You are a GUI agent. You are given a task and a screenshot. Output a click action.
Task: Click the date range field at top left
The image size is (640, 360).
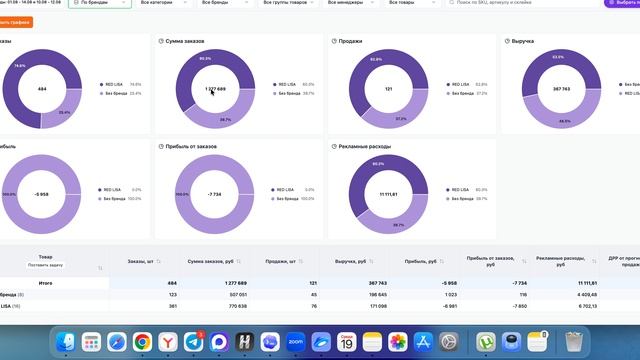pyautogui.click(x=31, y=2)
